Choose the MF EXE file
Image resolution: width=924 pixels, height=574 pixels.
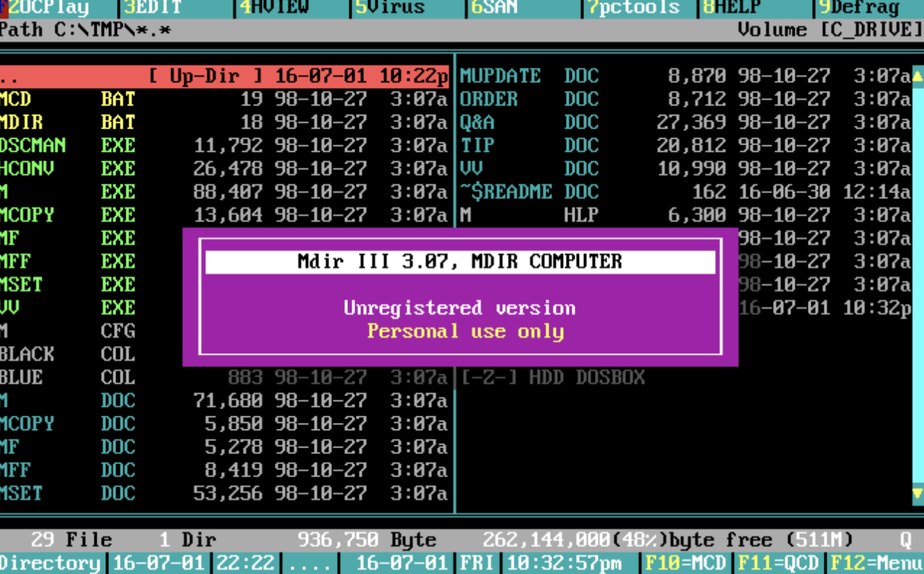coord(91,239)
